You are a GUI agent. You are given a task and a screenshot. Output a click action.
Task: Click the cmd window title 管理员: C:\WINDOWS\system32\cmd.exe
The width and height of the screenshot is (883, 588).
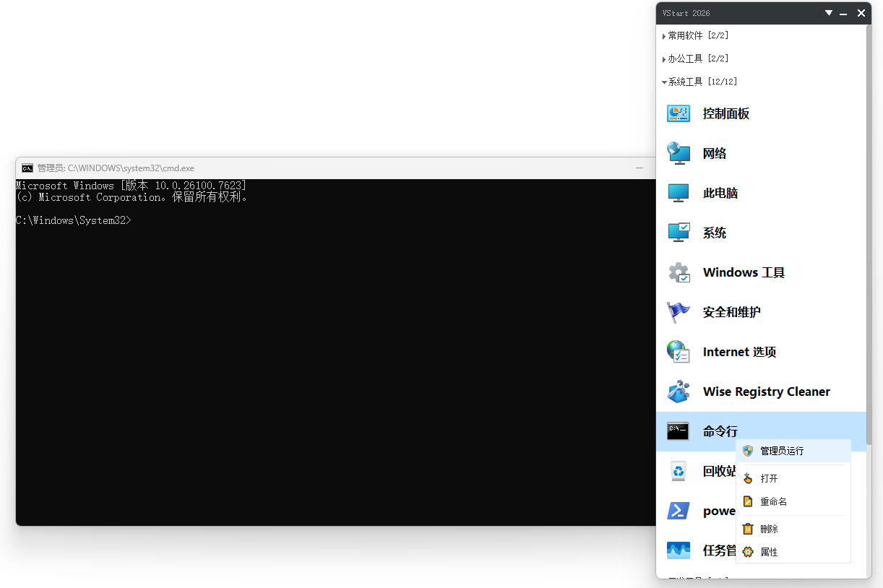click(116, 168)
